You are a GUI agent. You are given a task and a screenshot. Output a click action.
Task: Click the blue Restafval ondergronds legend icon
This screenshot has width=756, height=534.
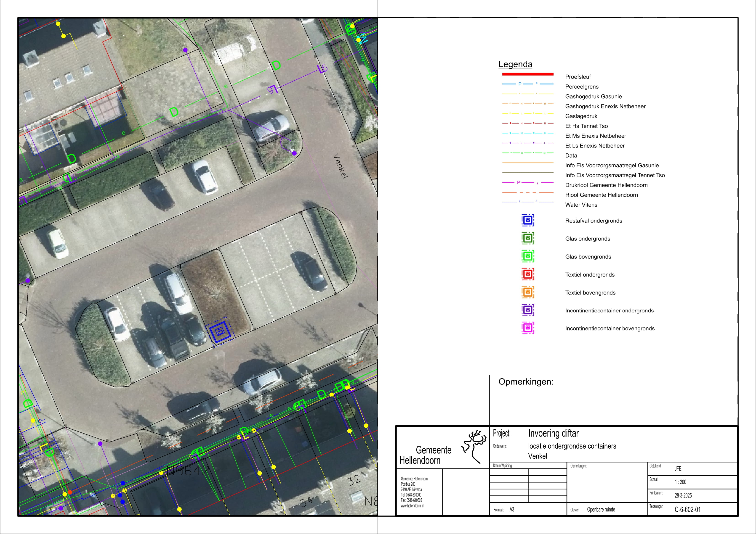pos(527,220)
